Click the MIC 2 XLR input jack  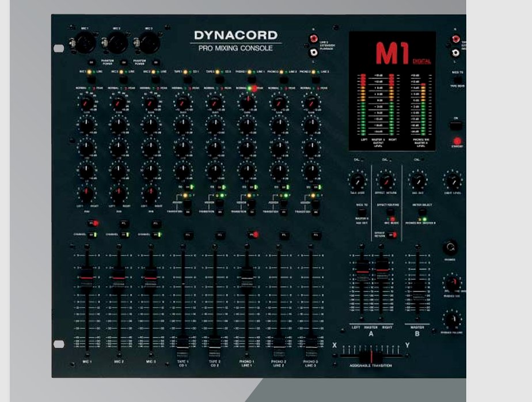click(117, 43)
